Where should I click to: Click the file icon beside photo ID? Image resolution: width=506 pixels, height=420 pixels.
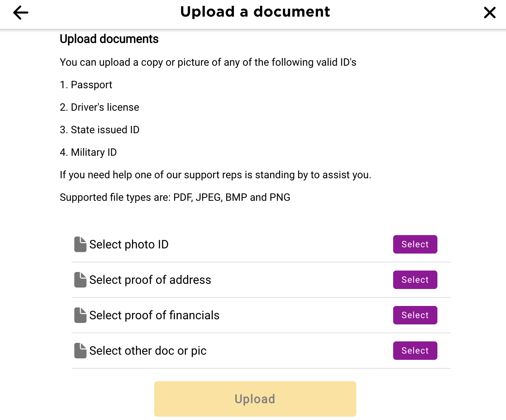click(80, 244)
